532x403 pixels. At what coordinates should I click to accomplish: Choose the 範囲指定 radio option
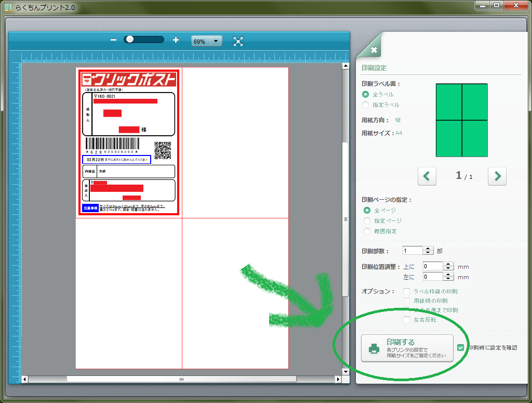point(367,231)
